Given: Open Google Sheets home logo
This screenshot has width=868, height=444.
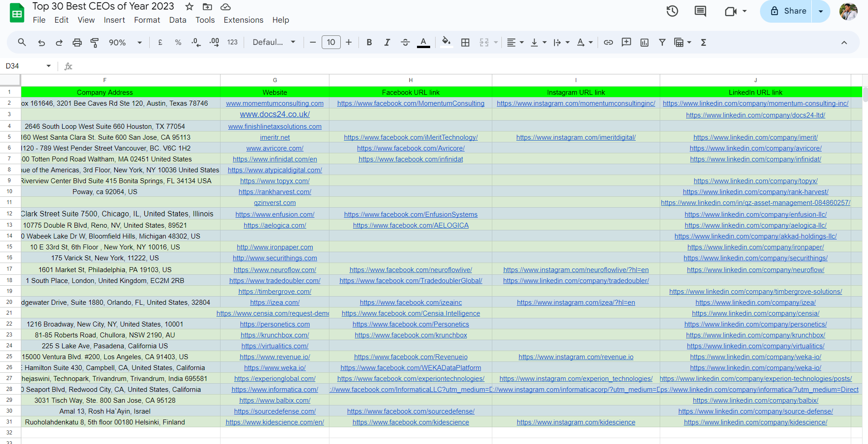Looking at the screenshot, I should (17, 13).
